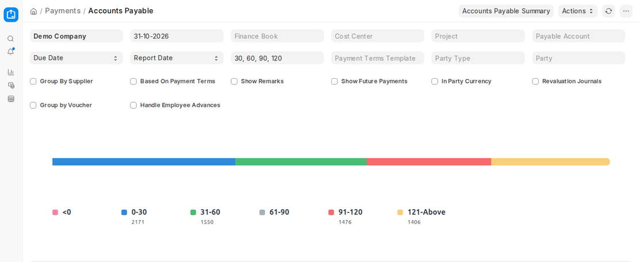Image resolution: width=644 pixels, height=262 pixels.
Task: Click the 121-Above legend label
Action: (426, 213)
